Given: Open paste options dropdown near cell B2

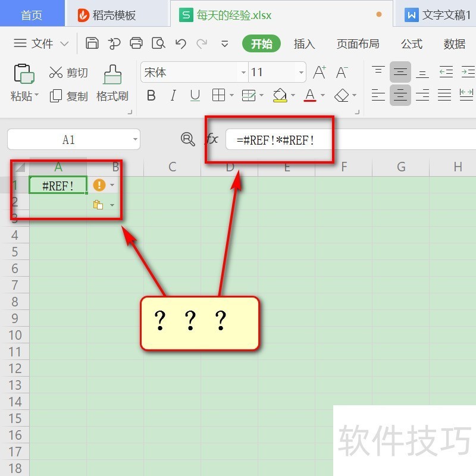Looking at the screenshot, I should (112, 205).
